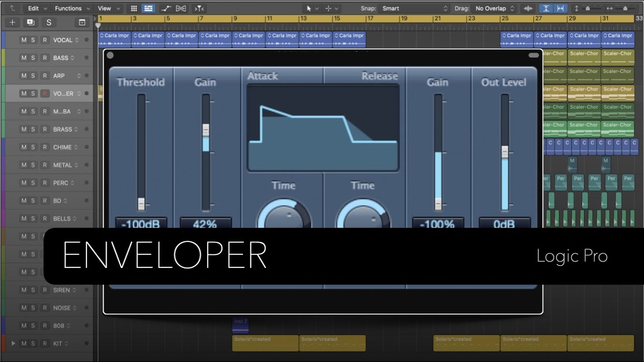Open the BASS track name arrows

(x=73, y=58)
